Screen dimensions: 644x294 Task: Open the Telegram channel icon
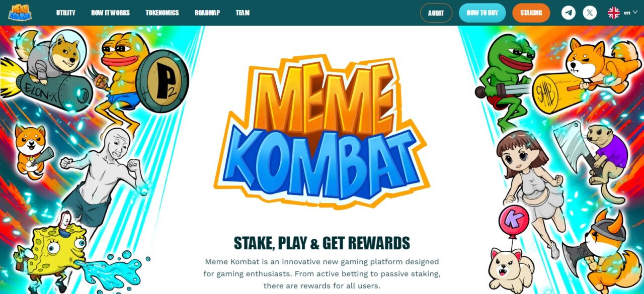[x=569, y=13]
